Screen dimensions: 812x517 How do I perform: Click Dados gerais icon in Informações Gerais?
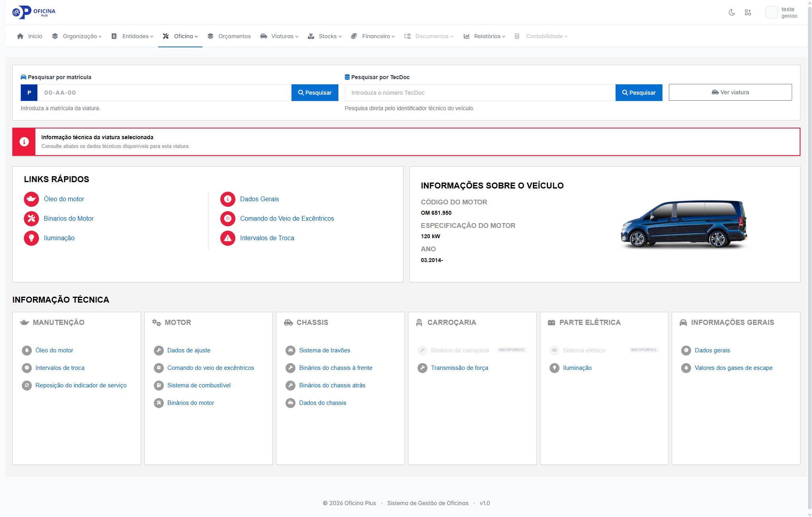[x=686, y=350]
